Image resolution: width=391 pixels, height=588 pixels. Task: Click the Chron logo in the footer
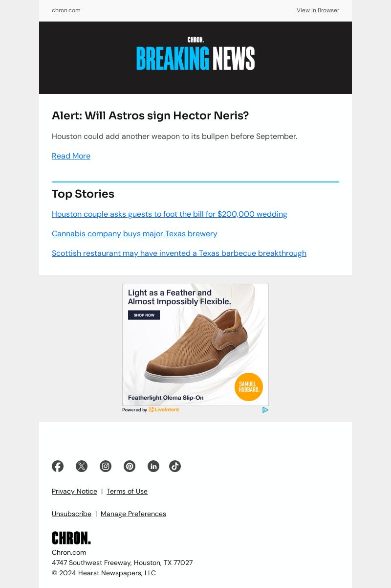[71, 538]
